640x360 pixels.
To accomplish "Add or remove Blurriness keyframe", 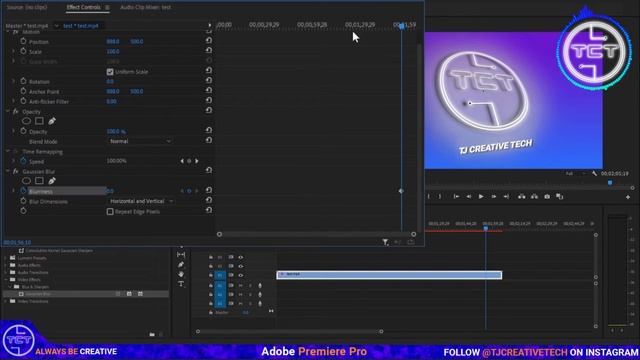I will [189, 191].
